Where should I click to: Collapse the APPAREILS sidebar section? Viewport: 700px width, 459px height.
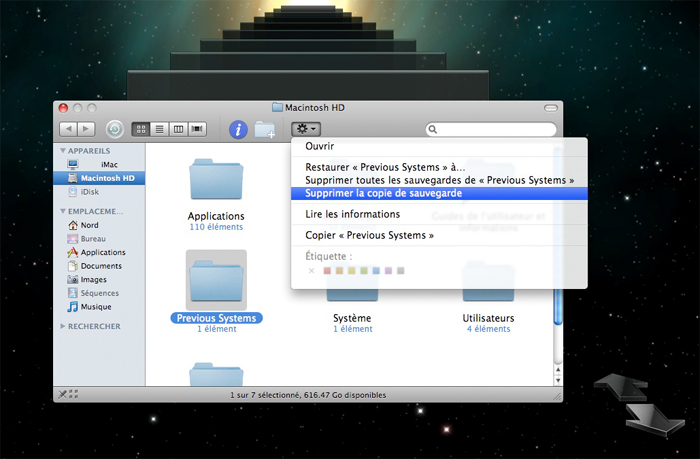63,150
